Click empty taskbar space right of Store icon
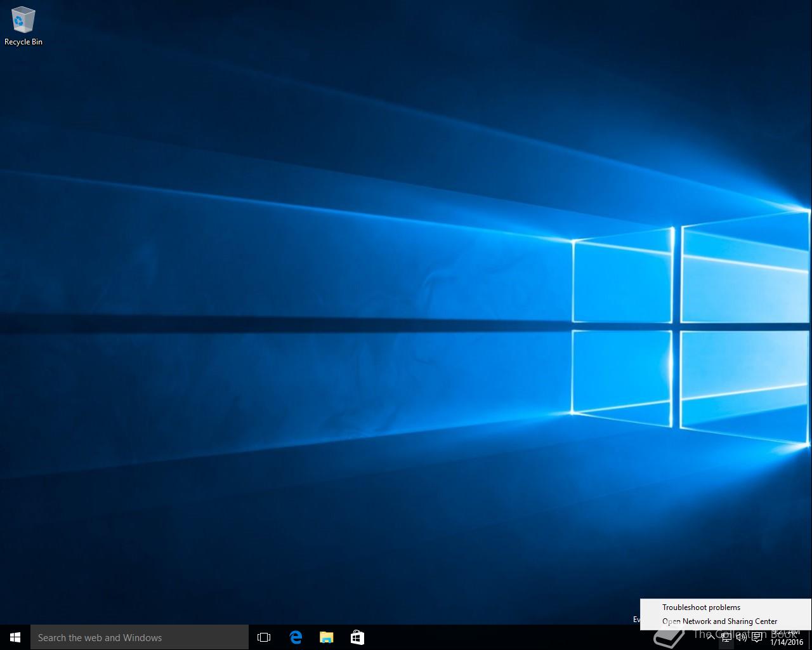This screenshot has width=812, height=650. (x=495, y=637)
